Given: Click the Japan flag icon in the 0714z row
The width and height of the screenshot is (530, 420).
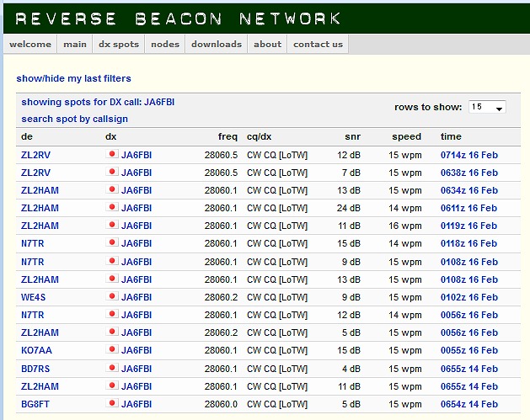Looking at the screenshot, I should tap(111, 154).
